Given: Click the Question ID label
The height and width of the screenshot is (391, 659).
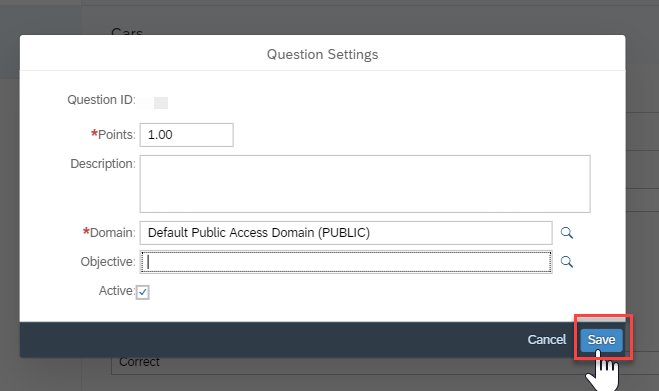Looking at the screenshot, I should point(101,100).
